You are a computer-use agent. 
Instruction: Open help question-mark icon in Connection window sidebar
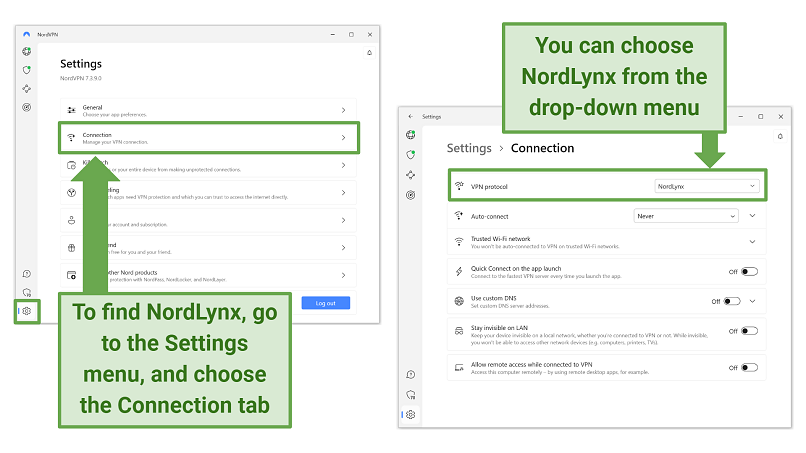click(410, 375)
